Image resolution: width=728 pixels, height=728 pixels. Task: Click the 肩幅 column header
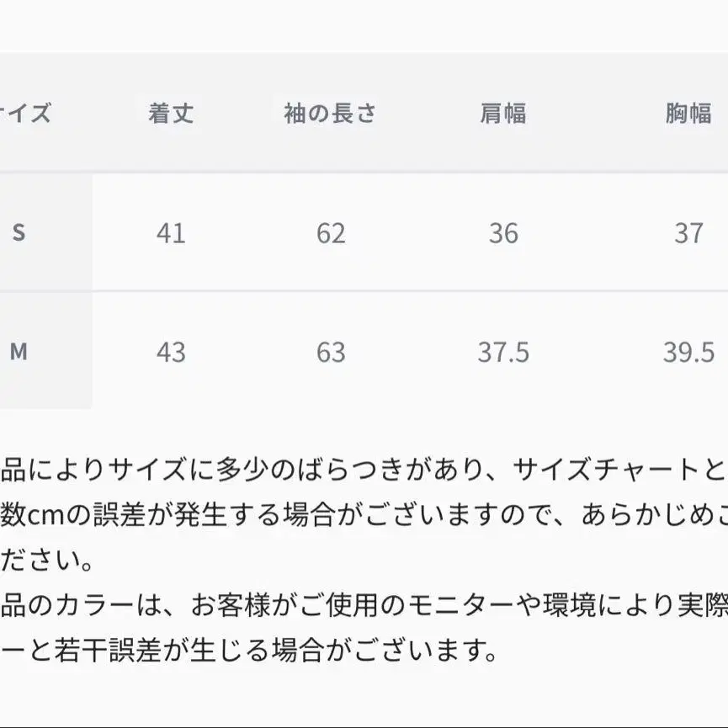pyautogui.click(x=503, y=114)
